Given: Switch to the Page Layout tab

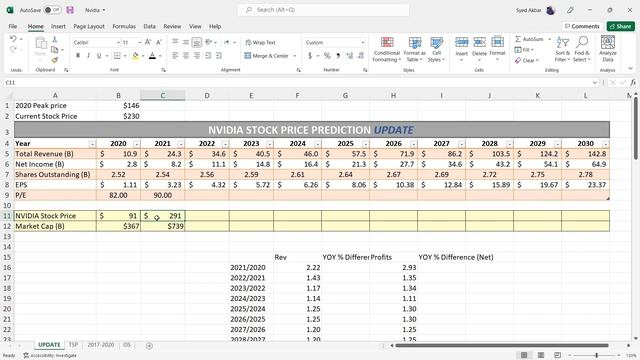Looking at the screenshot, I should click(x=89, y=26).
